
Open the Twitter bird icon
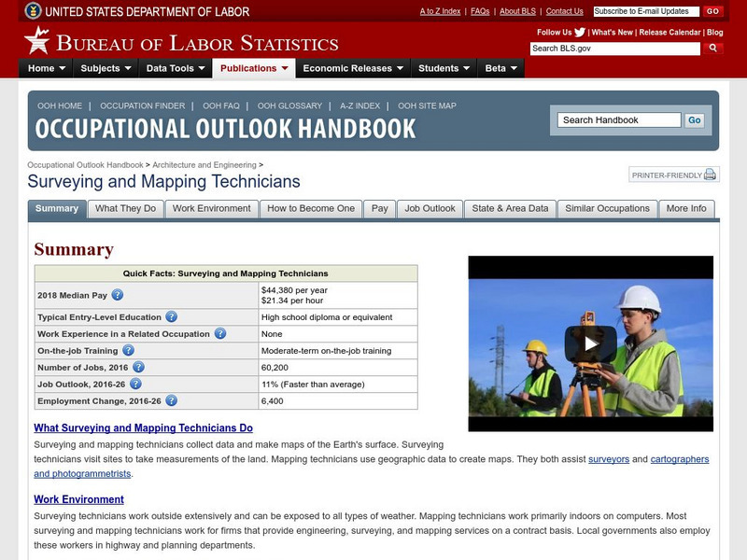(580, 33)
